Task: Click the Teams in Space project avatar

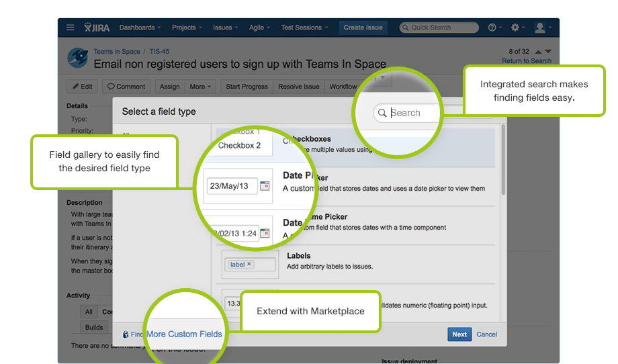Action: pos(78,58)
